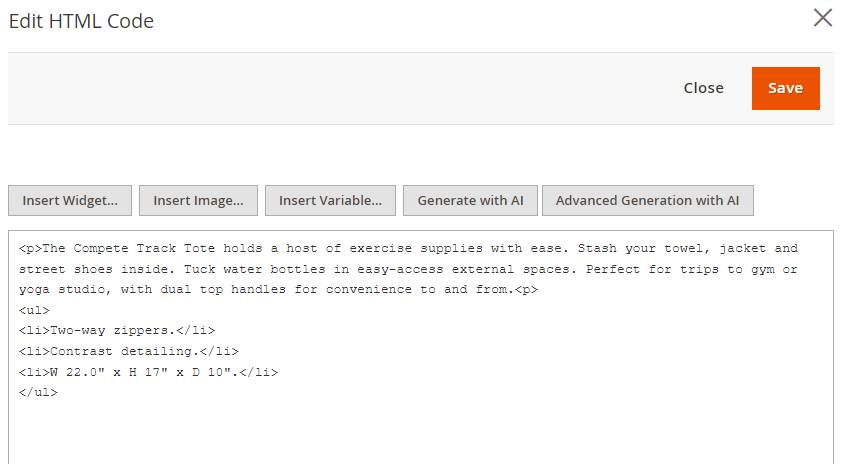Place cursor on the W 22.0" dimensions line
Image resolution: width=842 pixels, height=464 pixels.
(x=149, y=372)
